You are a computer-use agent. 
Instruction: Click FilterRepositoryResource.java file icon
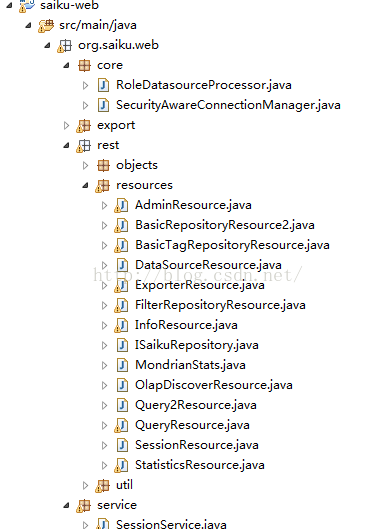[x=121, y=305]
